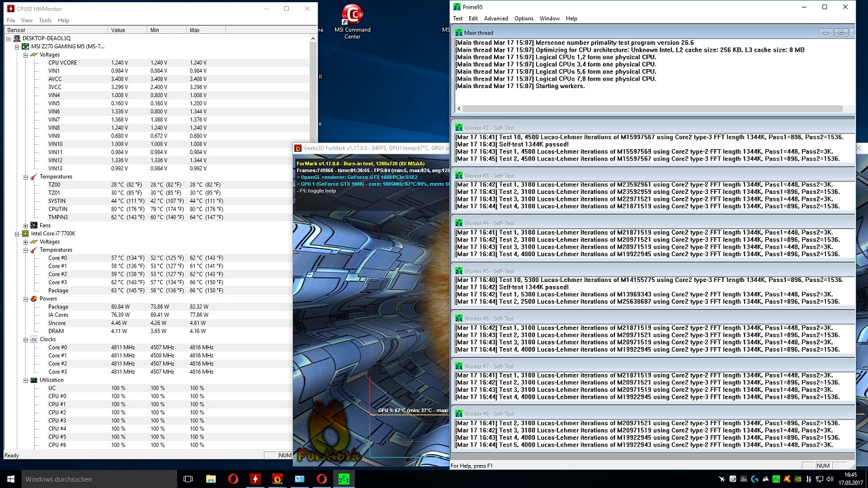The height and width of the screenshot is (488, 868).
Task: Click the Prime95 Main thread window icon
Action: (x=459, y=33)
